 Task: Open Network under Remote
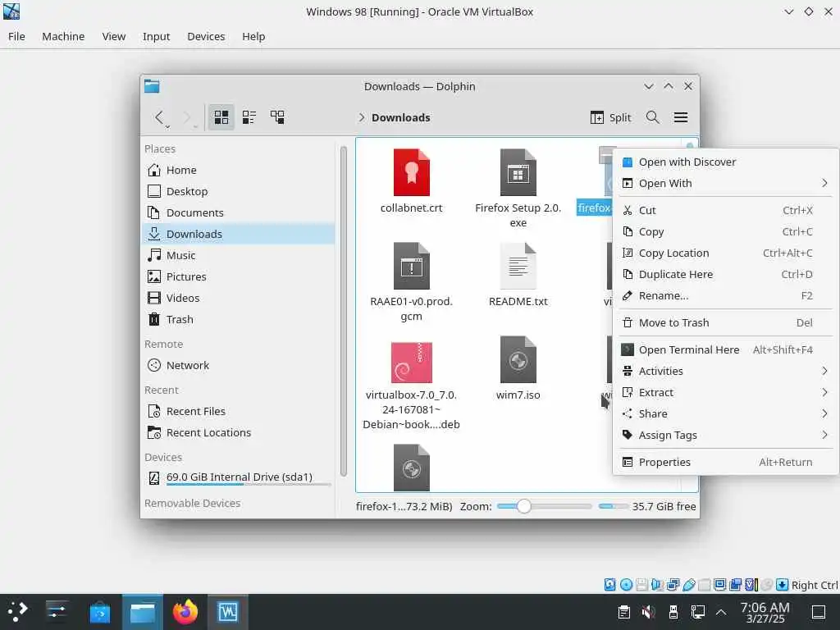click(239, 365)
